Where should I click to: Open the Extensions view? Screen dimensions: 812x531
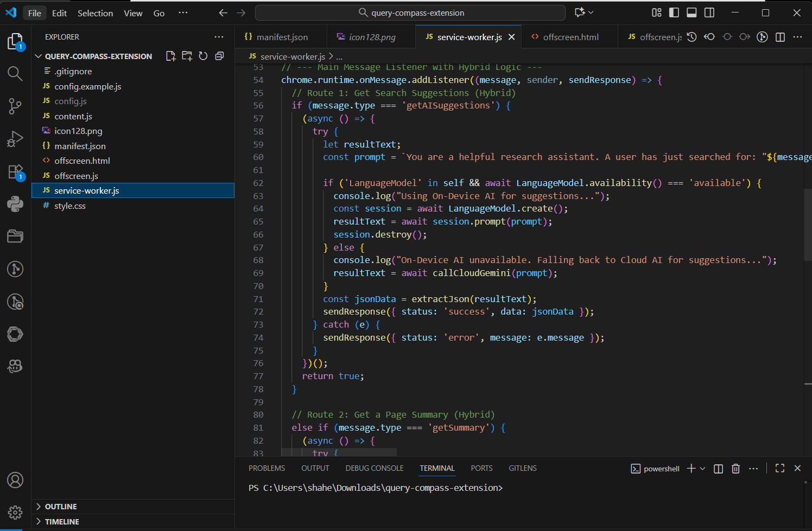(x=15, y=172)
